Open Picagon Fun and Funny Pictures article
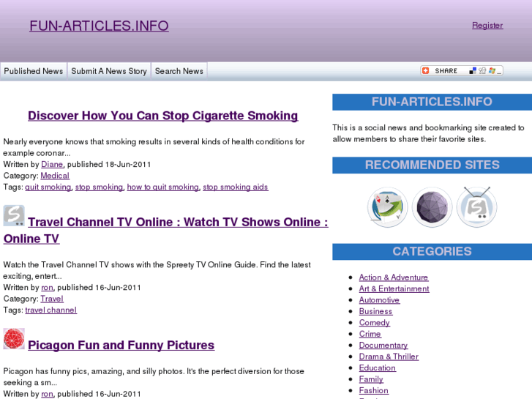This screenshot has height=399, width=532. pyautogui.click(x=121, y=345)
